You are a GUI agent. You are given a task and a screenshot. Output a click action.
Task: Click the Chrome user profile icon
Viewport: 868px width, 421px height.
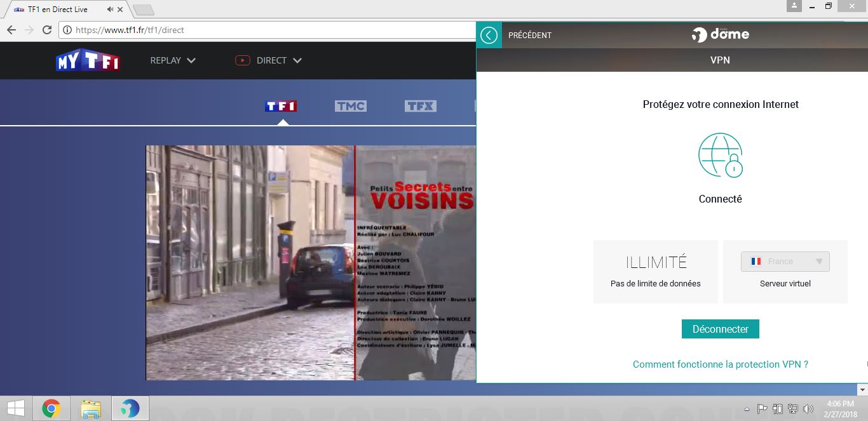coord(794,6)
